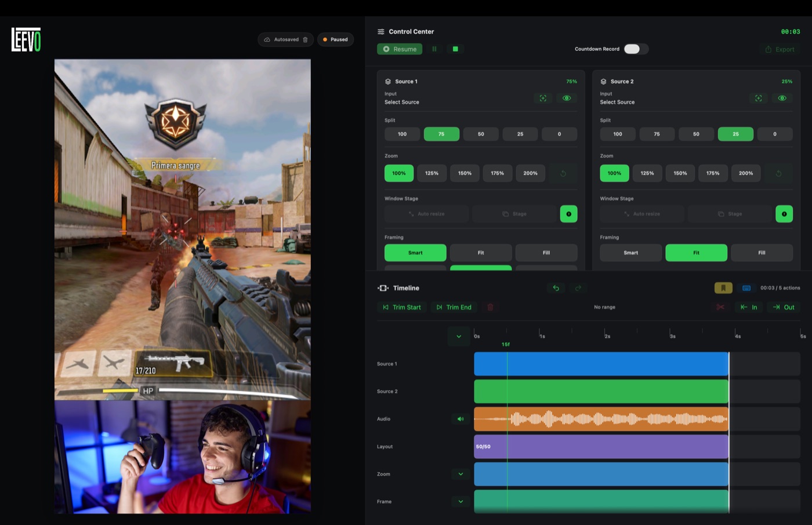Stop recording with the green square
Viewport: 812px width, 525px height.
455,49
